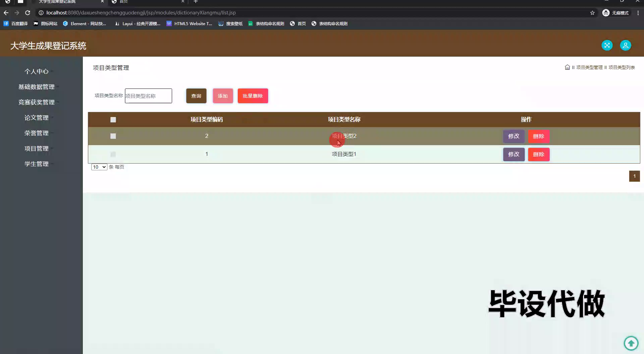
Task: Bookmark this page with the star icon
Action: point(592,13)
